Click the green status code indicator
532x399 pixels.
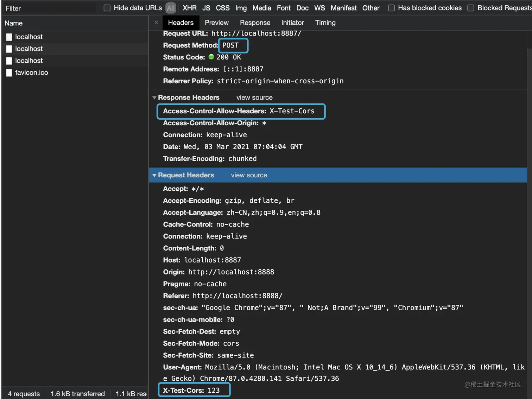(211, 57)
